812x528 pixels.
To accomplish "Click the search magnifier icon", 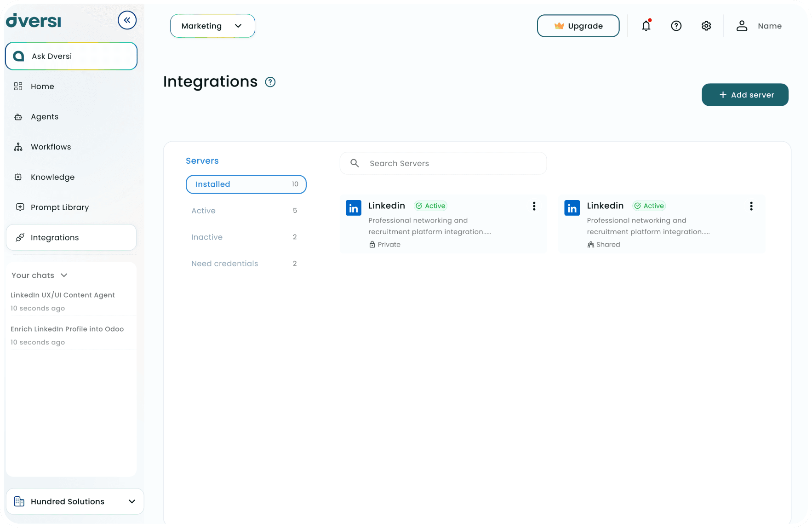I will tap(355, 163).
